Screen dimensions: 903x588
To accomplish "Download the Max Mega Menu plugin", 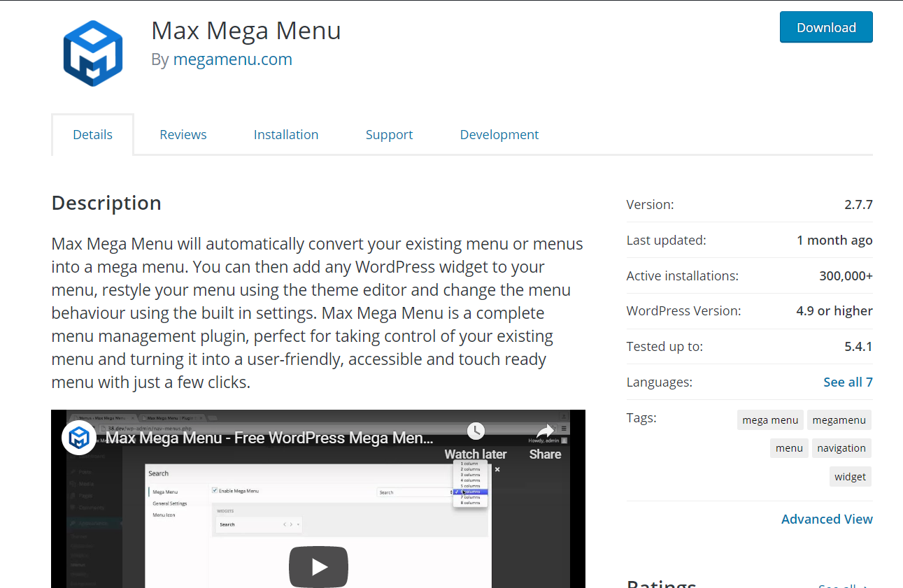I will pos(826,27).
